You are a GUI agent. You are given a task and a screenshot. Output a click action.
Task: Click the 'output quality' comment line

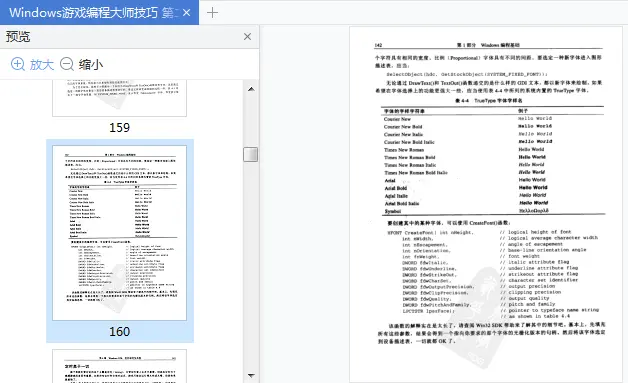point(524,298)
